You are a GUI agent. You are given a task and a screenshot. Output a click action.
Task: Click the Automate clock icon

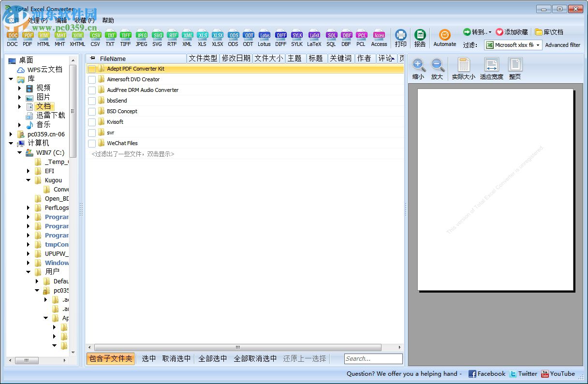(x=444, y=35)
